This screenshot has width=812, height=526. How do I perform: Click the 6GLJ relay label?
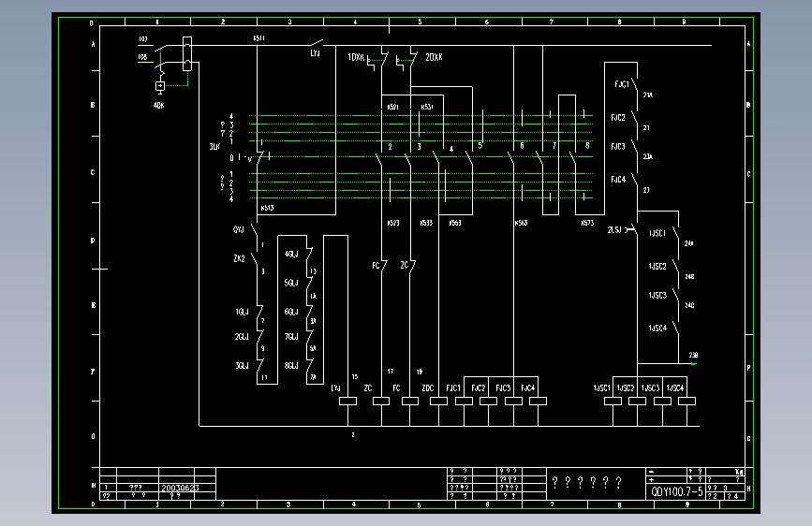(291, 312)
